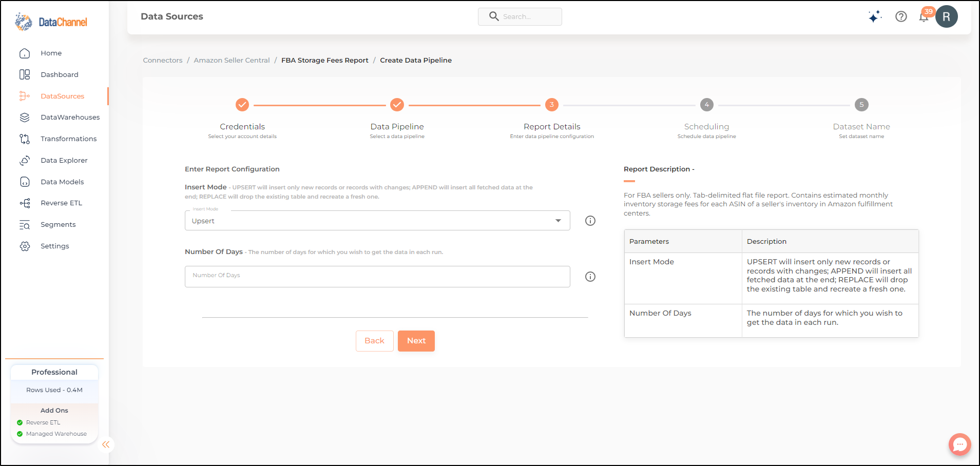Click the Transformations icon
Image resolution: width=980 pixels, height=466 pixels.
(x=25, y=139)
